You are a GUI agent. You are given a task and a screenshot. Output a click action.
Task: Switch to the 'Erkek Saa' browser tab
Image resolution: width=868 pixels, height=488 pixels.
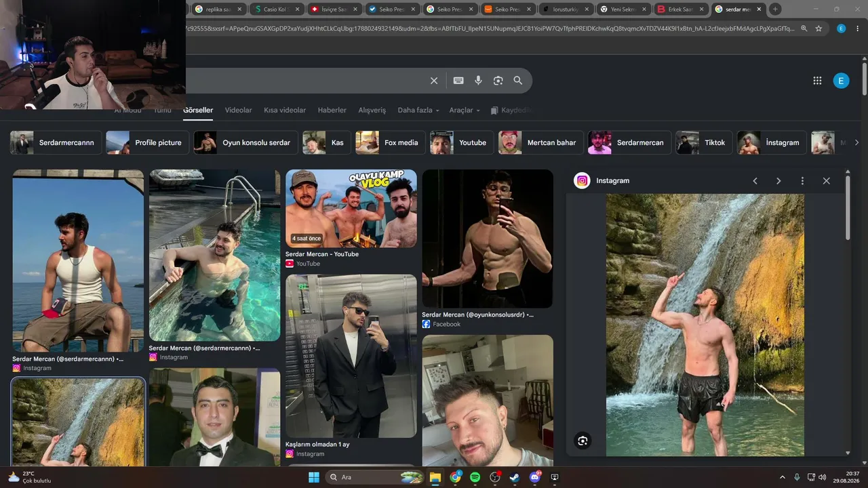click(681, 9)
